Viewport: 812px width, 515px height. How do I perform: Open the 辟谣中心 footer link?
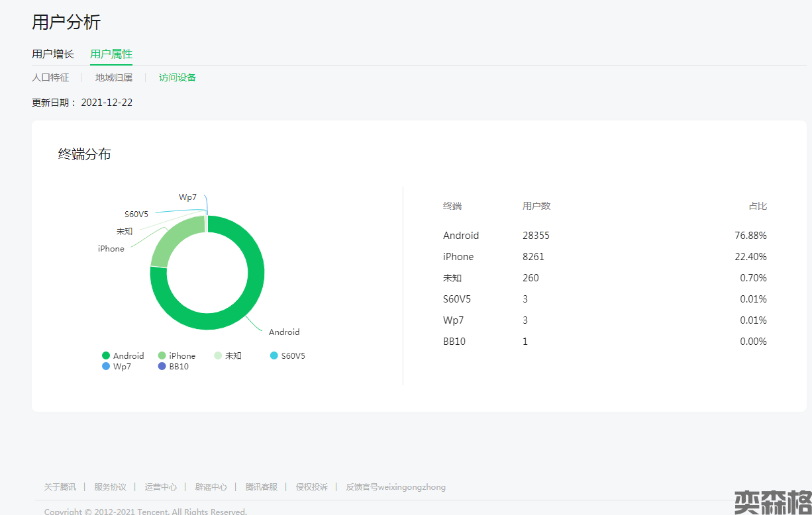point(211,487)
